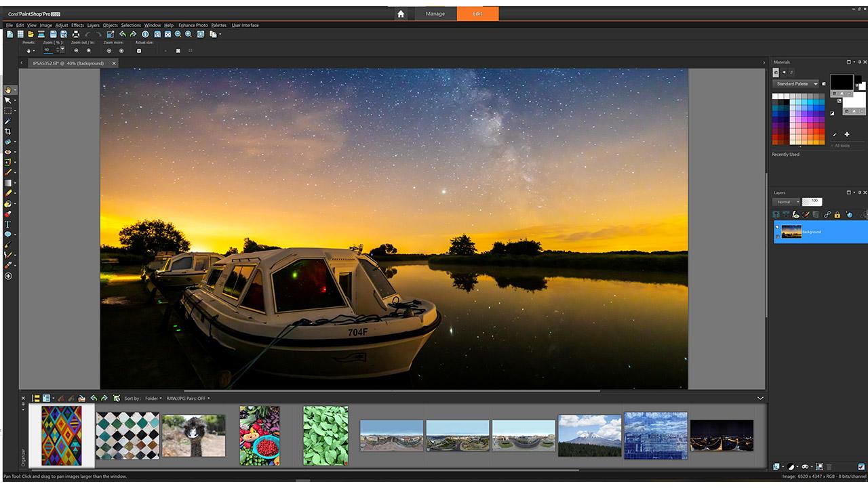Click Undo on the standard toolbar
This screenshot has width=868, height=488.
pos(122,33)
